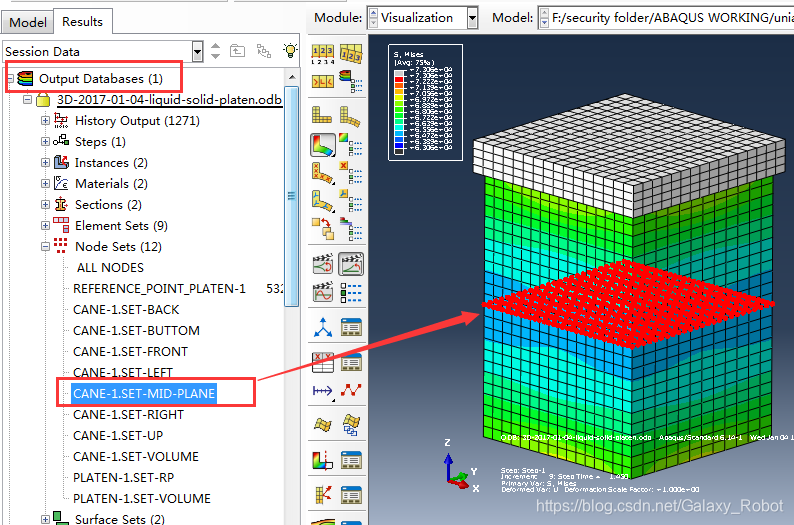Expand the History Output tree node
This screenshot has height=525, width=794.
click(x=45, y=121)
